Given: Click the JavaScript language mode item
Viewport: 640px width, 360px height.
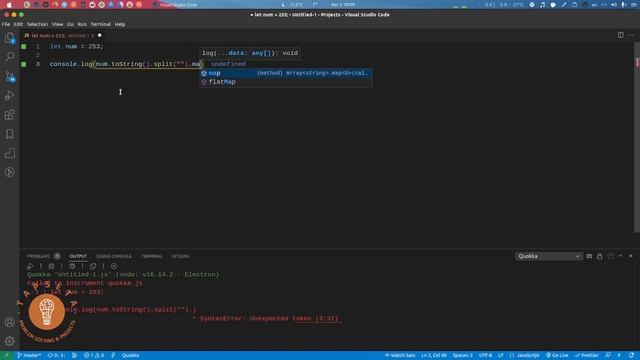Looking at the screenshot, I should pyautogui.click(x=524, y=356).
